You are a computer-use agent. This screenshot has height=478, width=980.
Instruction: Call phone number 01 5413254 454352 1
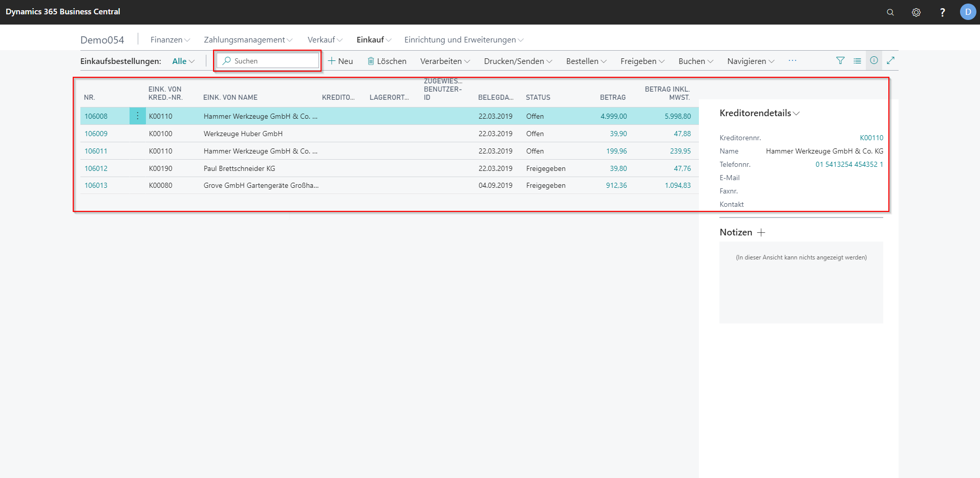click(x=849, y=164)
